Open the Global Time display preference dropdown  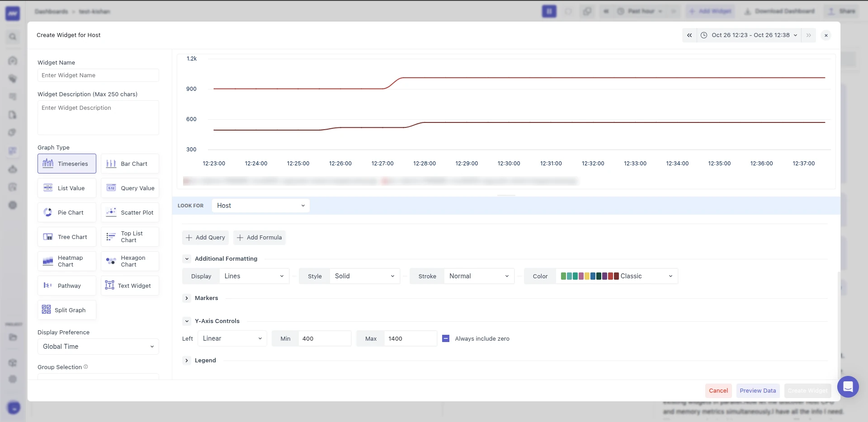tap(98, 347)
